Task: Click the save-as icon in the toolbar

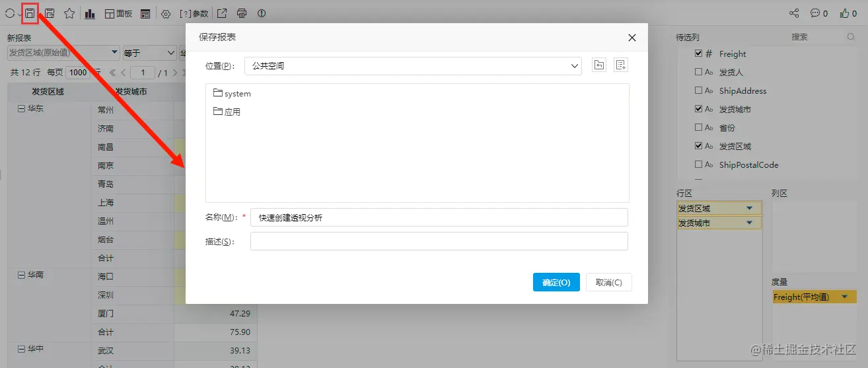Action: pyautogui.click(x=50, y=13)
